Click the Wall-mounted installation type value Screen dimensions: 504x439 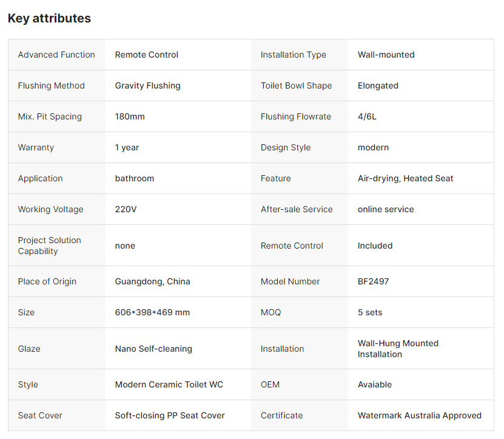386,55
